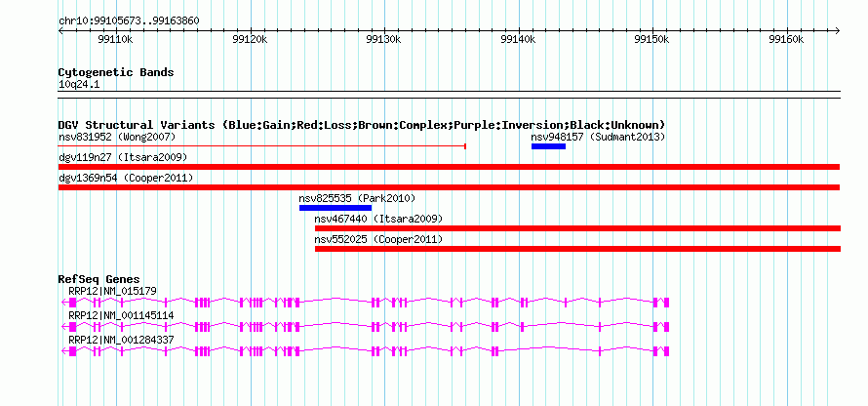
Task: Click the DGV Structural Variants track title
Action: pos(362,125)
